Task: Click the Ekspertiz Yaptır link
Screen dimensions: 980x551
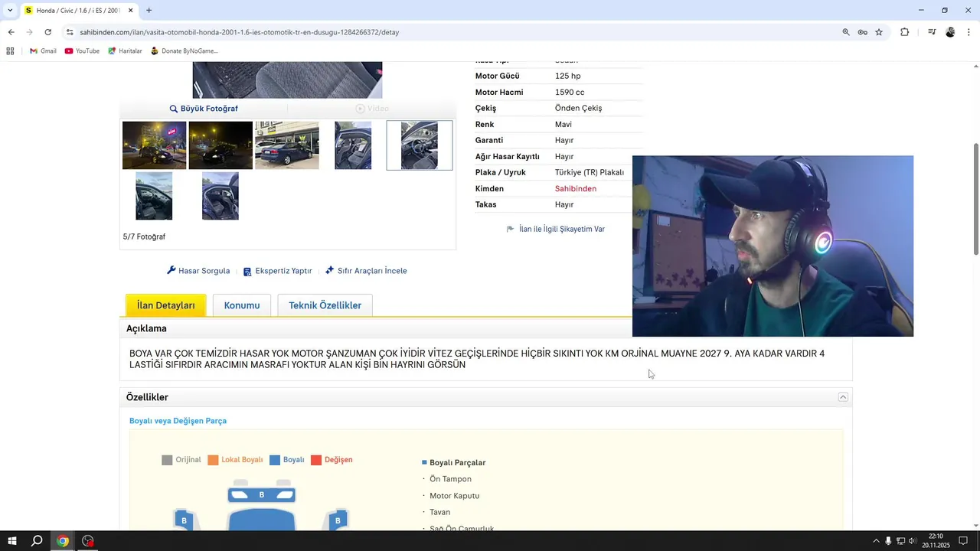Action: pos(277,271)
